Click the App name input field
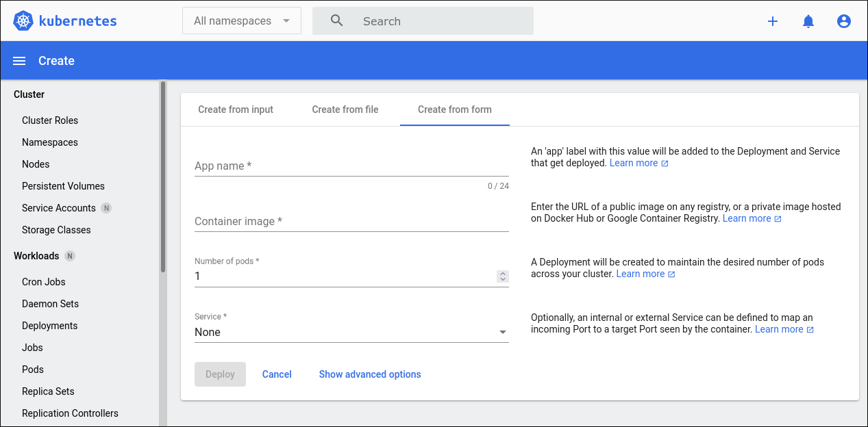 351,166
